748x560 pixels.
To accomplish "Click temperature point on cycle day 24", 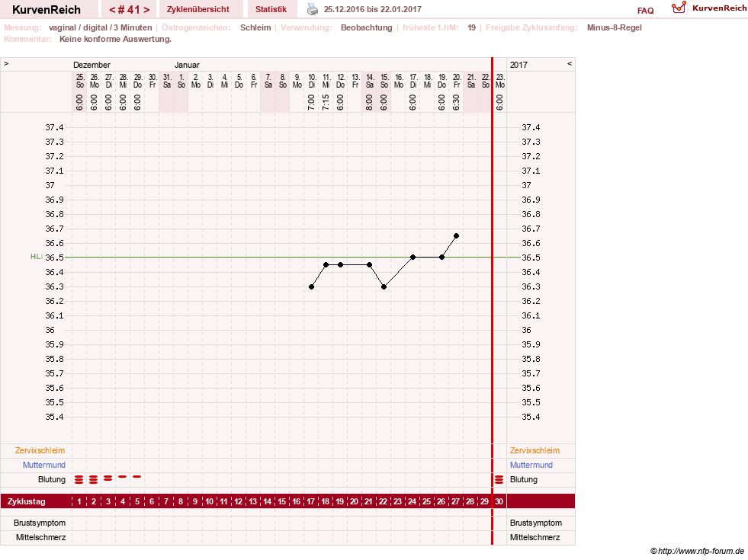I will click(413, 258).
